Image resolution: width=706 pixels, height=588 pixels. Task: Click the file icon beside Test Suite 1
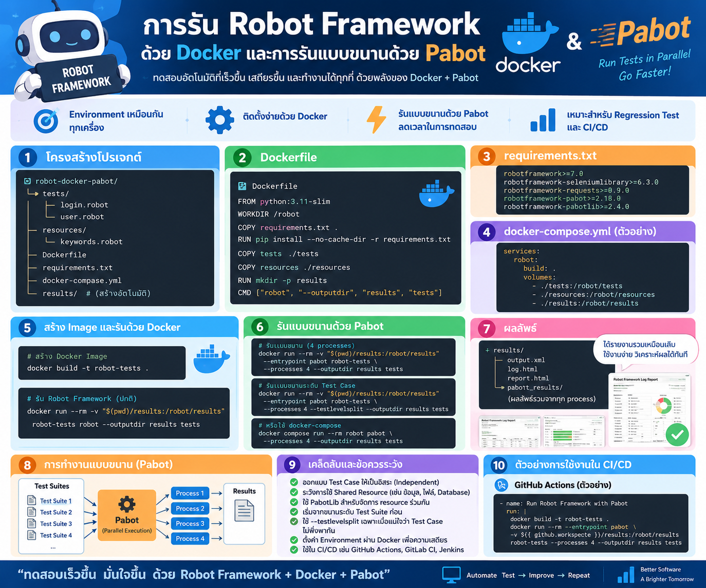coord(31,500)
